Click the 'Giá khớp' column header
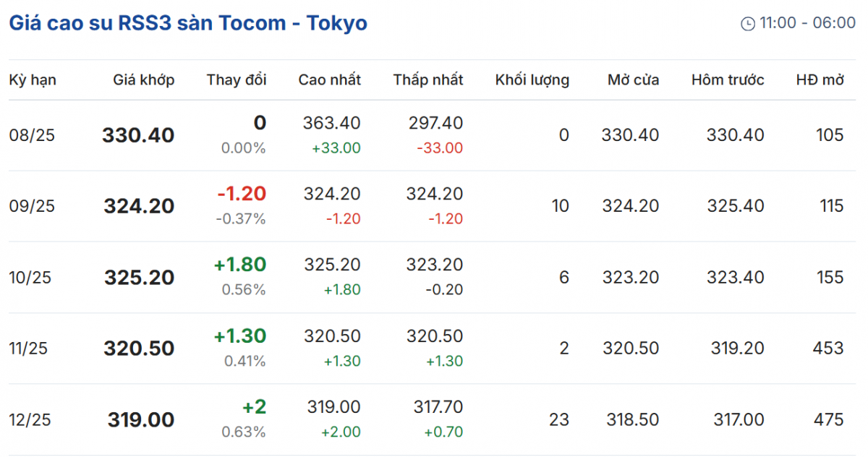 143,80
